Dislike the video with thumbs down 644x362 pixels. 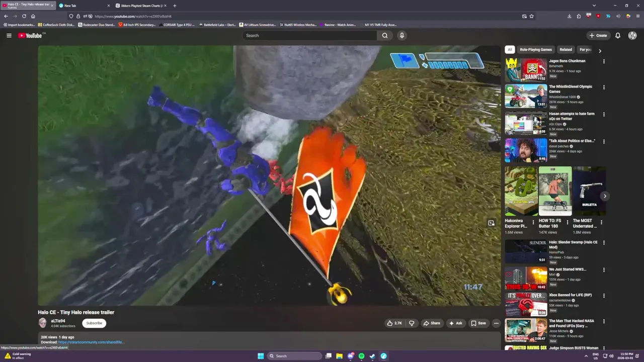pyautogui.click(x=412, y=323)
